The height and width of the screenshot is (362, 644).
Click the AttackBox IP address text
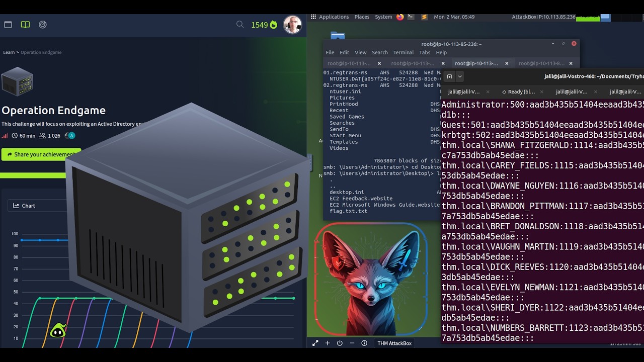pyautogui.click(x=543, y=17)
